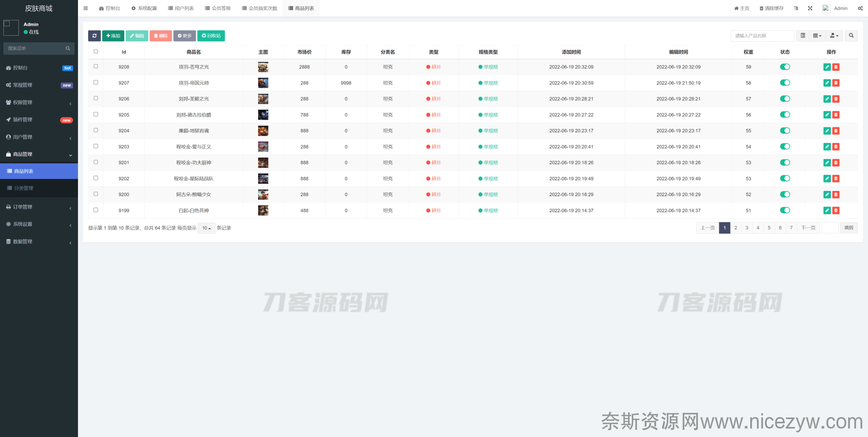Turn off status switch for product 9205
Viewport: 868px width, 437px height.
(x=785, y=115)
